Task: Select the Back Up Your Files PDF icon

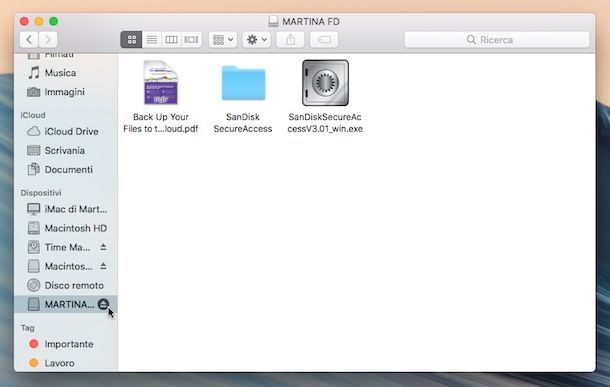Action: point(161,83)
